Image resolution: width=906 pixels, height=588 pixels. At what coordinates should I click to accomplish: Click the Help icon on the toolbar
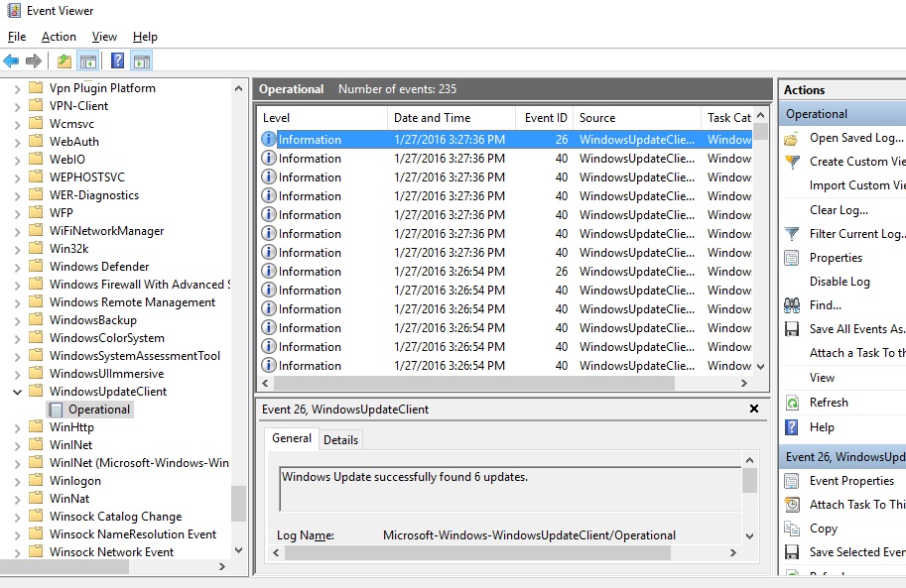point(117,59)
